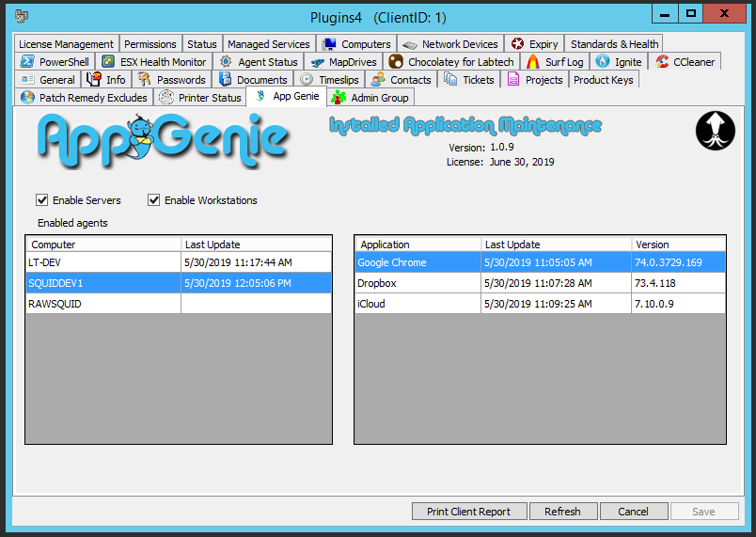Click the squid logo in the corner
Screen dimensions: 756x537
pos(716,131)
